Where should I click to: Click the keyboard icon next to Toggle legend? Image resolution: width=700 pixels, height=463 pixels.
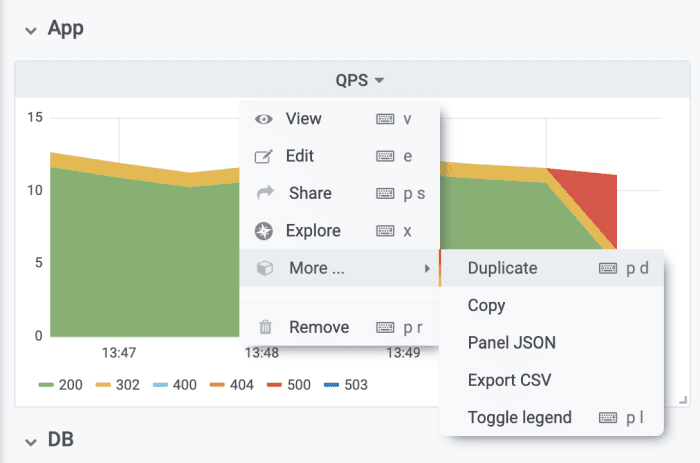(608, 417)
